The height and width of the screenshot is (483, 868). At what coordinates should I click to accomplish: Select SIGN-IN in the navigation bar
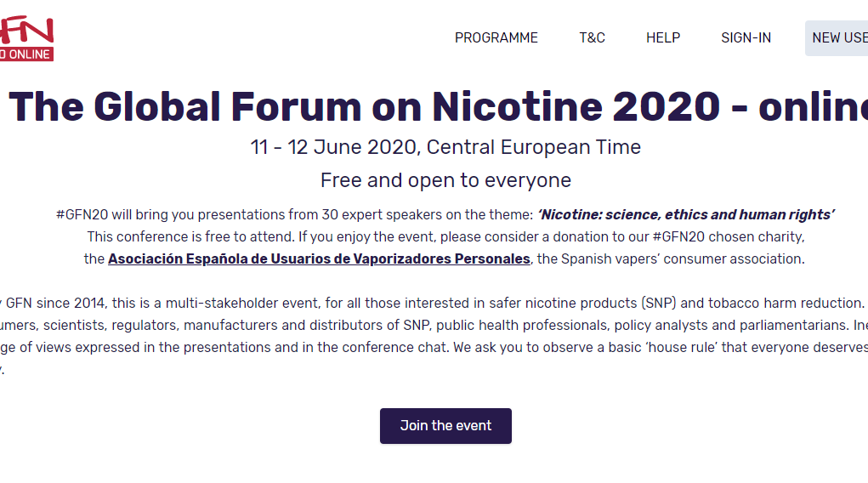(746, 37)
